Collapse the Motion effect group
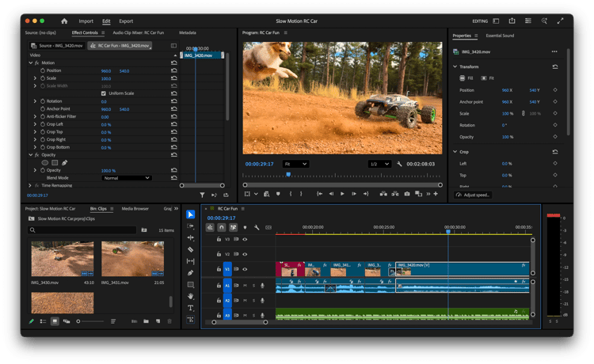Image resolution: width=594 pixels, height=364 pixels. 31,63
